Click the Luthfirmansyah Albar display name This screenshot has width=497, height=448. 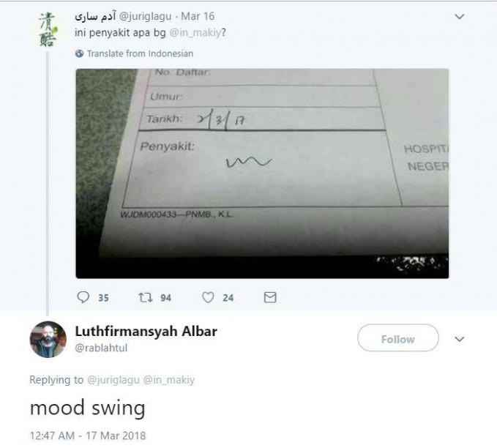(146, 331)
